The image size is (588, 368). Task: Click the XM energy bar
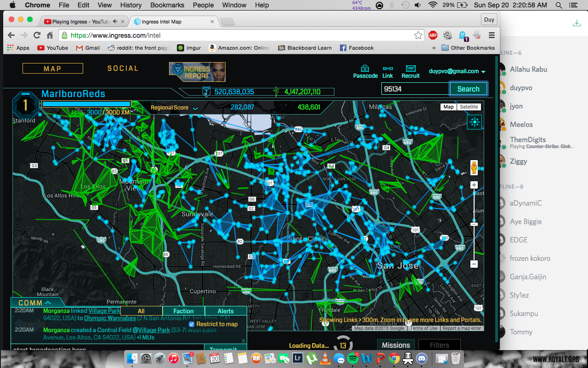(x=86, y=104)
